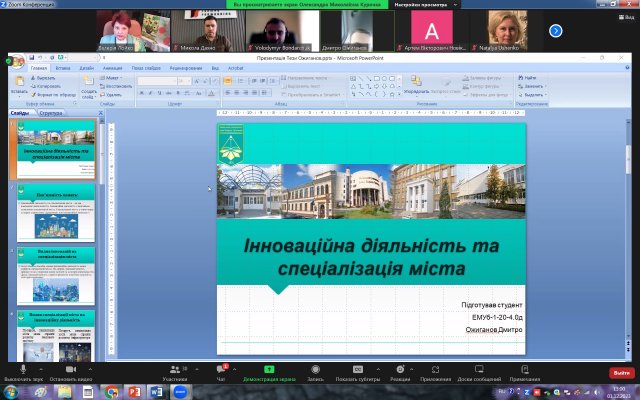Toggle Показать субтитры captions button
Screen dimensions: 640x400
[x=358, y=370]
